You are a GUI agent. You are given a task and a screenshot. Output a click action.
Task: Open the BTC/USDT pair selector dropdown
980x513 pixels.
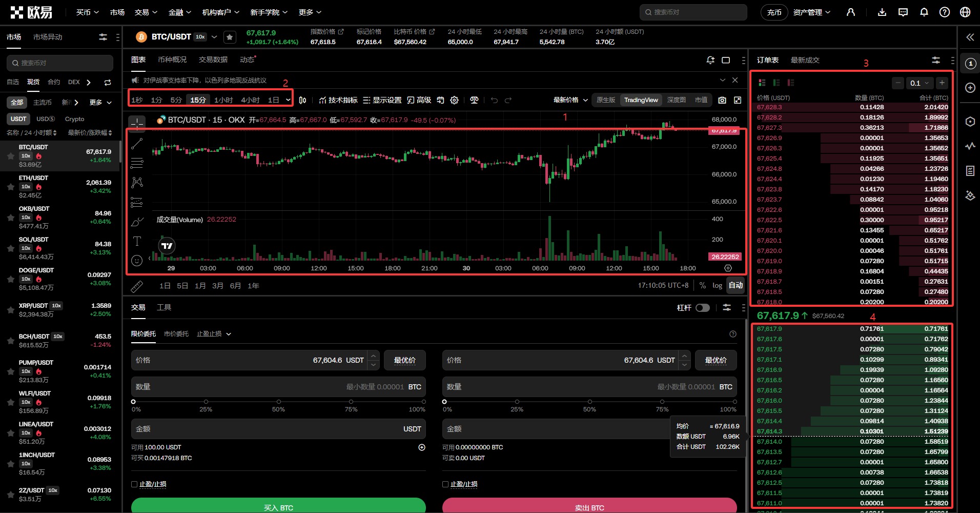[214, 37]
